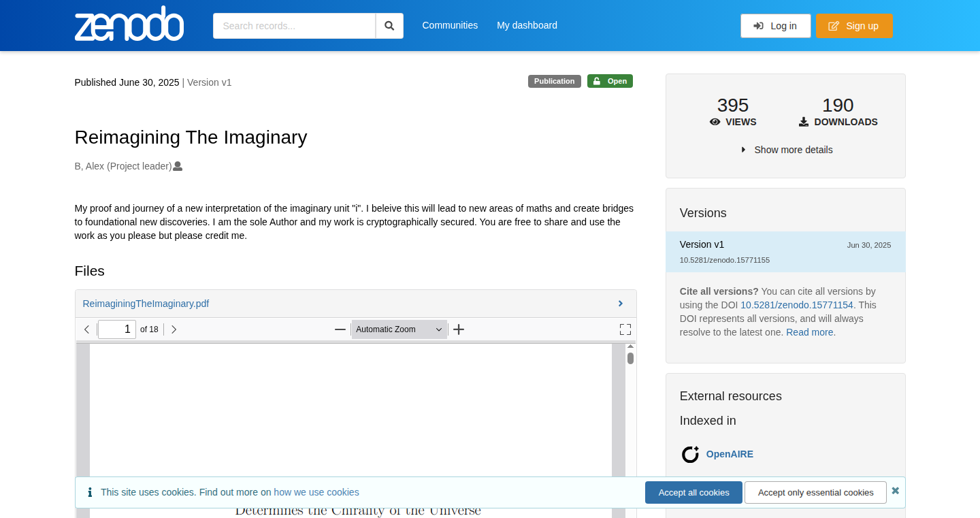This screenshot has height=518, width=980.
Task: Open how we use cookies link
Action: pyautogui.click(x=316, y=492)
